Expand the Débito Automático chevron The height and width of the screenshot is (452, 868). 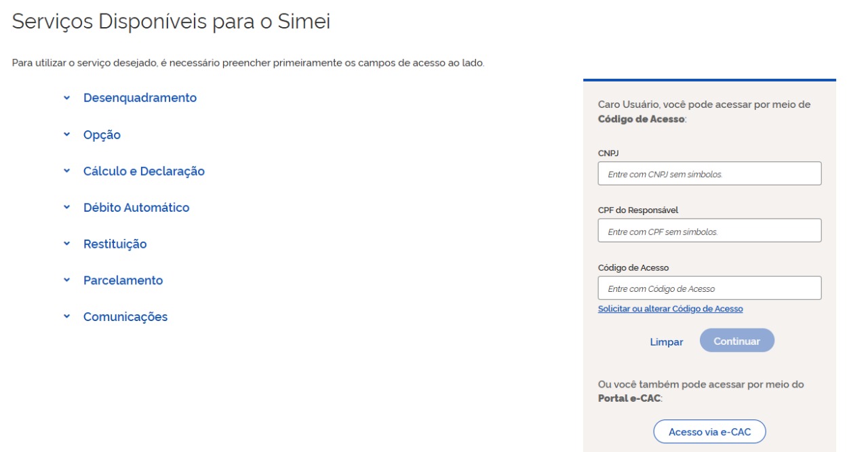tap(66, 208)
